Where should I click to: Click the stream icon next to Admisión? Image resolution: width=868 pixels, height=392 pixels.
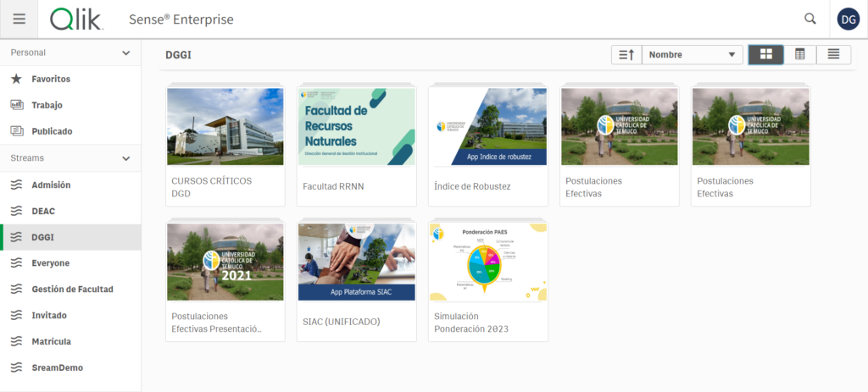[17, 185]
